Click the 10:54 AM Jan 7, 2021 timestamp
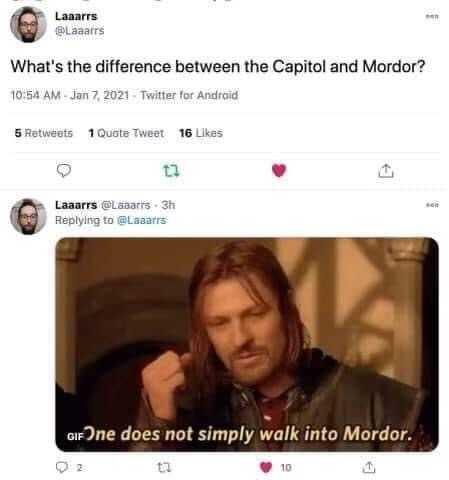This screenshot has height=480, width=449. coord(69,95)
